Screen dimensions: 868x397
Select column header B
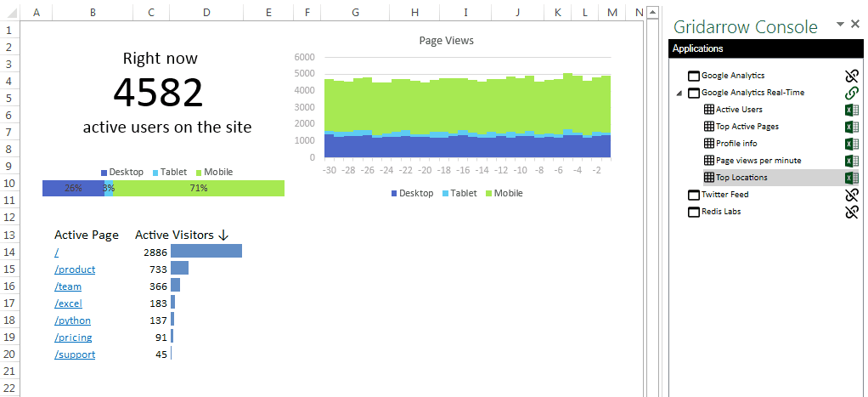click(x=93, y=12)
